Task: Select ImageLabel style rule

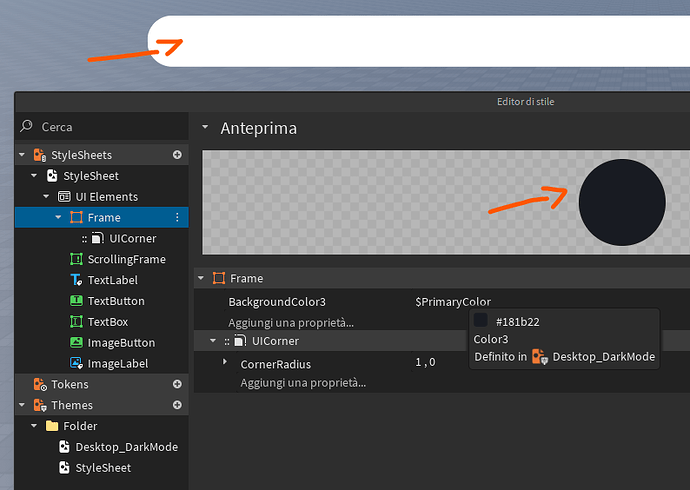Action: pos(118,364)
